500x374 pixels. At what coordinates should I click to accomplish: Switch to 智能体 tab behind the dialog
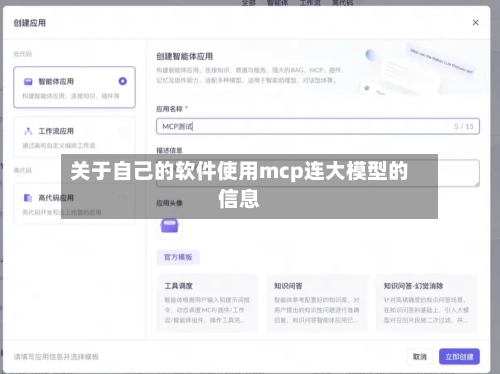coord(277,3)
